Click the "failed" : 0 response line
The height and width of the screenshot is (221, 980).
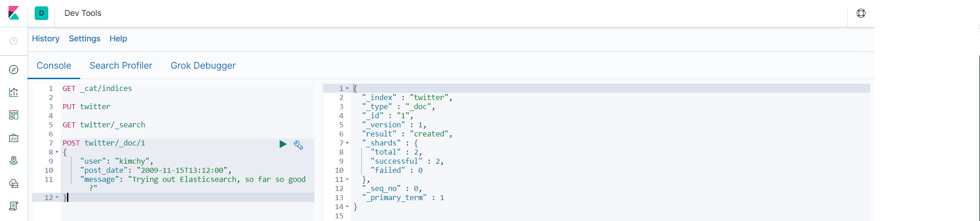(x=397, y=170)
